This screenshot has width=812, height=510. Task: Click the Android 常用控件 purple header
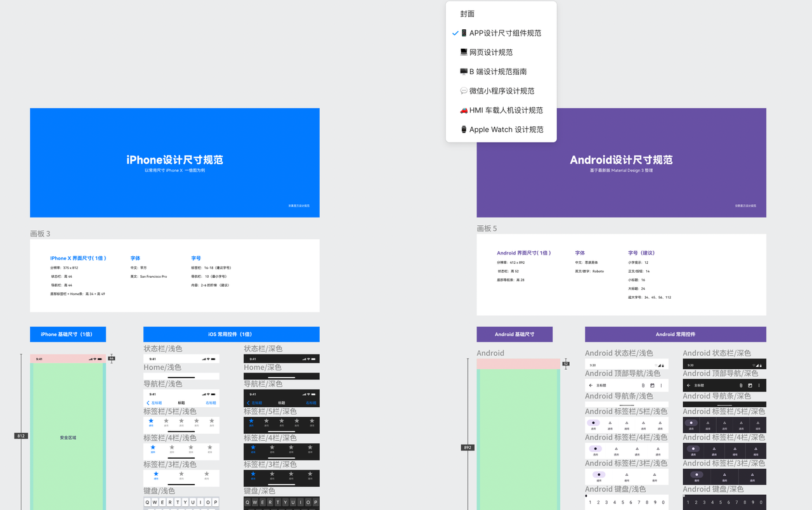click(x=676, y=334)
